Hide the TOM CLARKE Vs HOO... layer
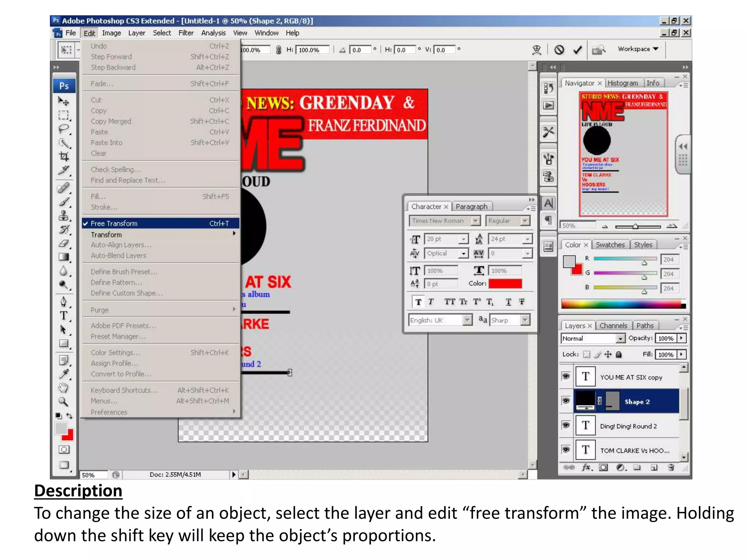 coord(566,450)
